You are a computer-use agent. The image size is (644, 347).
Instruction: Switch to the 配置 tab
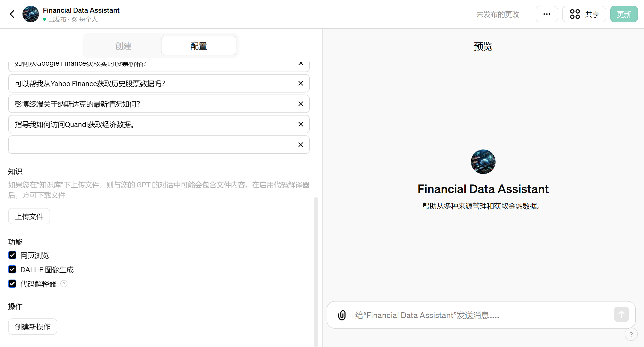pos(199,46)
